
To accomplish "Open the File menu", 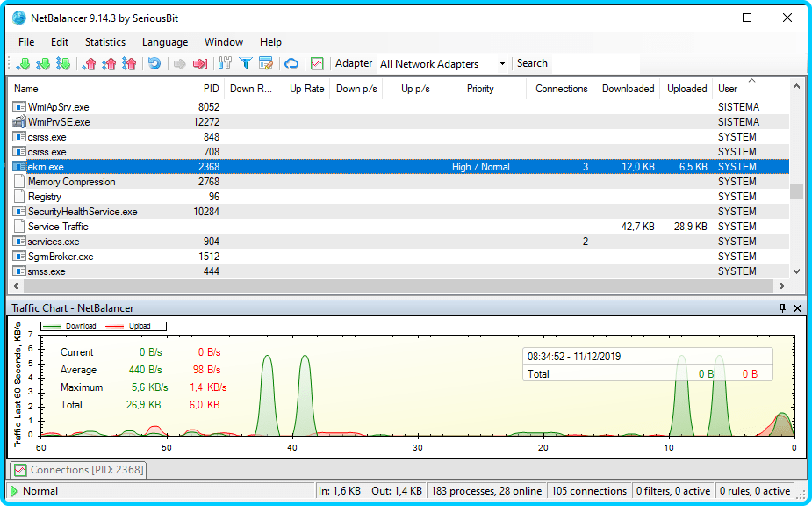I will click(26, 42).
